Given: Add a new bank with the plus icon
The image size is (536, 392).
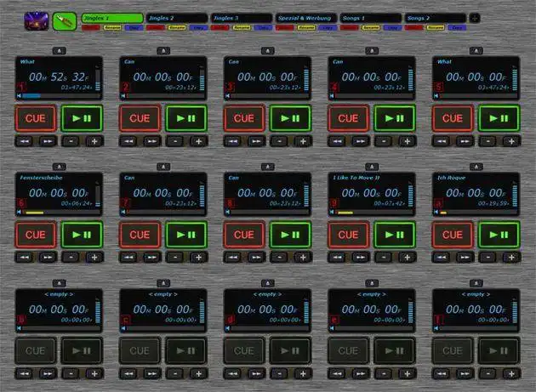Looking at the screenshot, I should (x=475, y=18).
